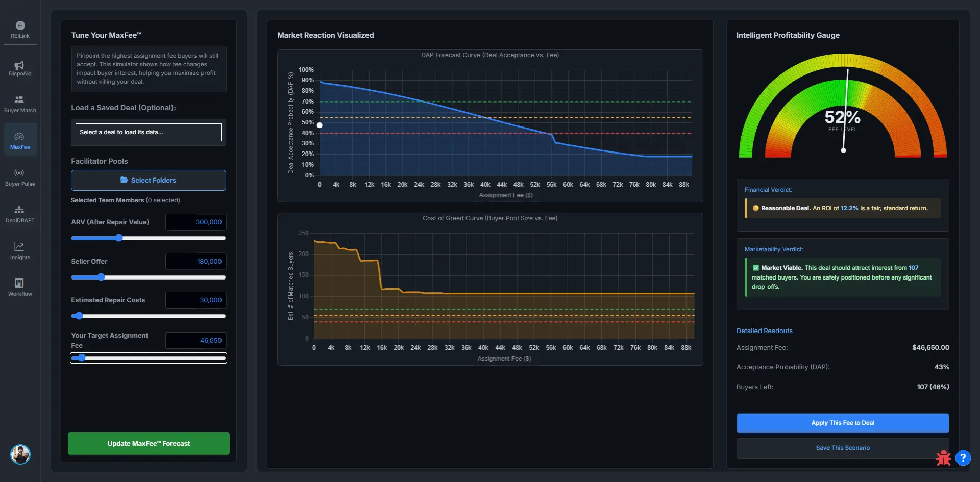Click the Facilitator Pools heading
Image resolution: width=980 pixels, height=482 pixels.
100,161
